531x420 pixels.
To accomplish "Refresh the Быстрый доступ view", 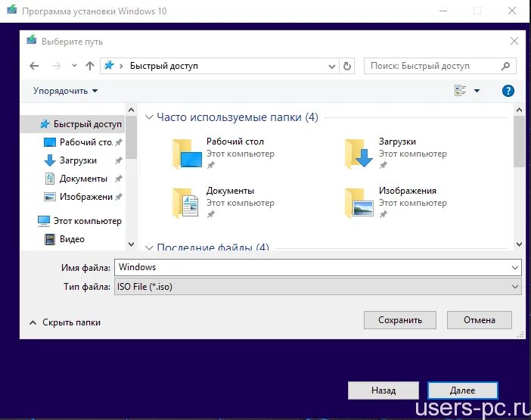I will click(x=347, y=66).
